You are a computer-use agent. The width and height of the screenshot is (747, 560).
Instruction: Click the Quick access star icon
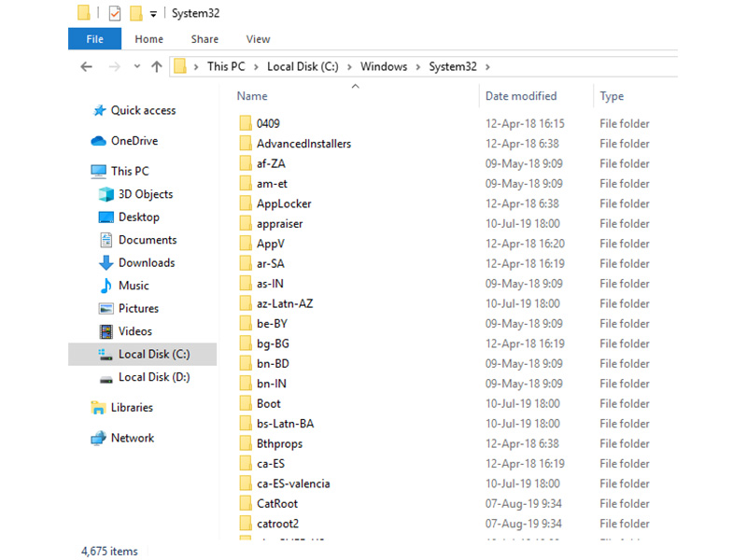coord(99,110)
